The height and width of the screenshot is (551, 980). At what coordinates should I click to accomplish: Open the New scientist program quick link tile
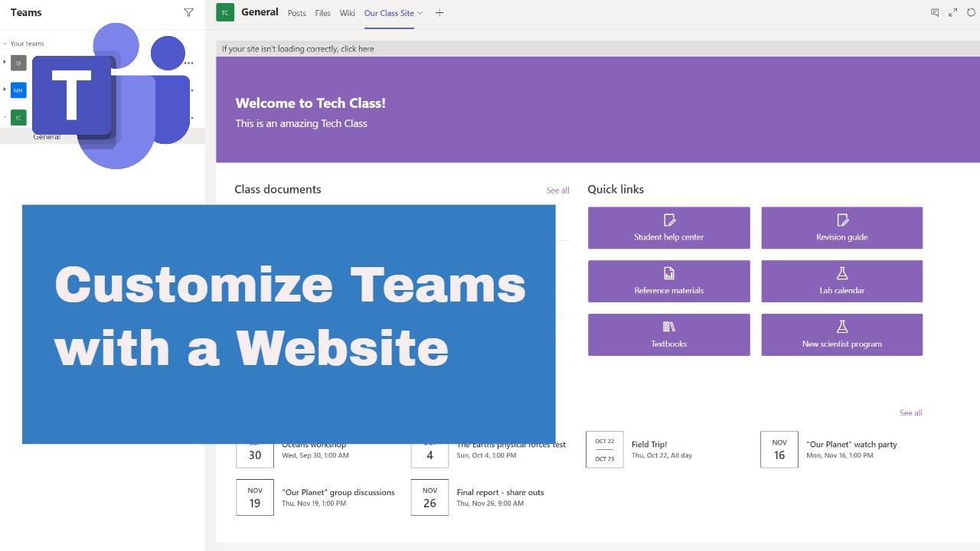click(x=842, y=334)
